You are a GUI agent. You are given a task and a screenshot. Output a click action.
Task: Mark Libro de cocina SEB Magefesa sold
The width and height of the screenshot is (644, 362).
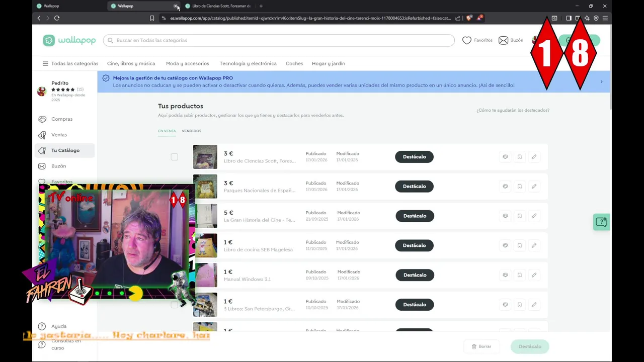tap(505, 245)
